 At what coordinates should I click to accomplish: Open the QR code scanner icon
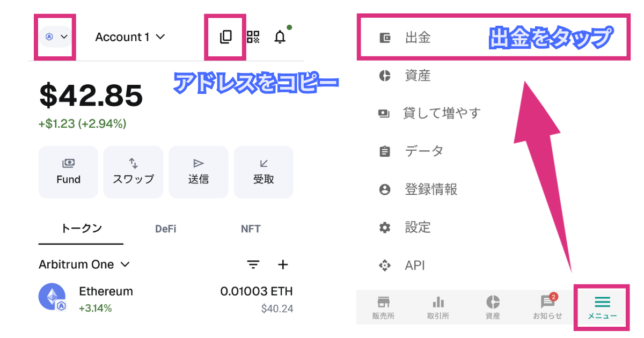(253, 37)
